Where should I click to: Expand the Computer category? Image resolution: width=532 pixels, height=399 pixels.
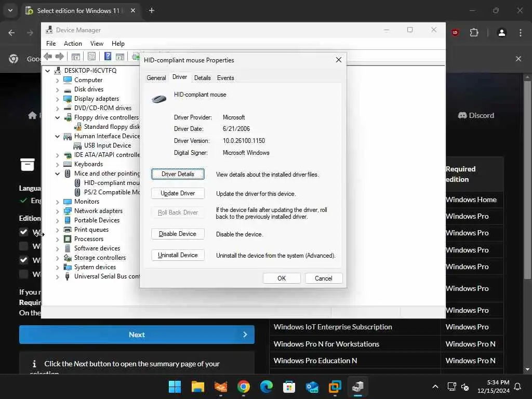click(57, 81)
